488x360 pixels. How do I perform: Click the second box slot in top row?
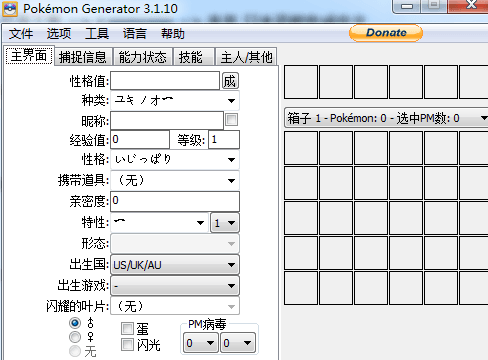tap(336, 148)
